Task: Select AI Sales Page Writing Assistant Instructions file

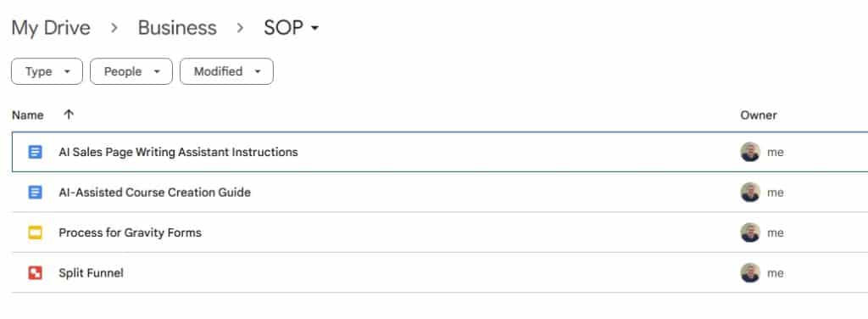Action: pyautogui.click(x=440, y=152)
